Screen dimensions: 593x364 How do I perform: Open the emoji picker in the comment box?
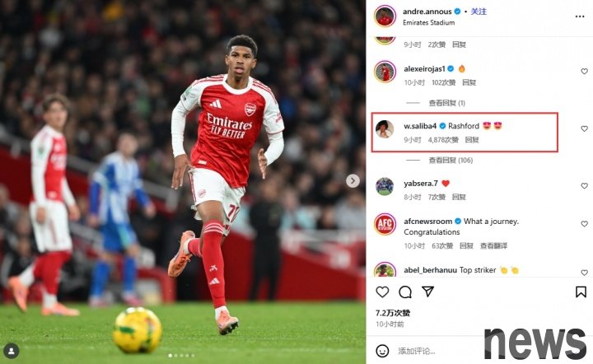[x=382, y=351]
